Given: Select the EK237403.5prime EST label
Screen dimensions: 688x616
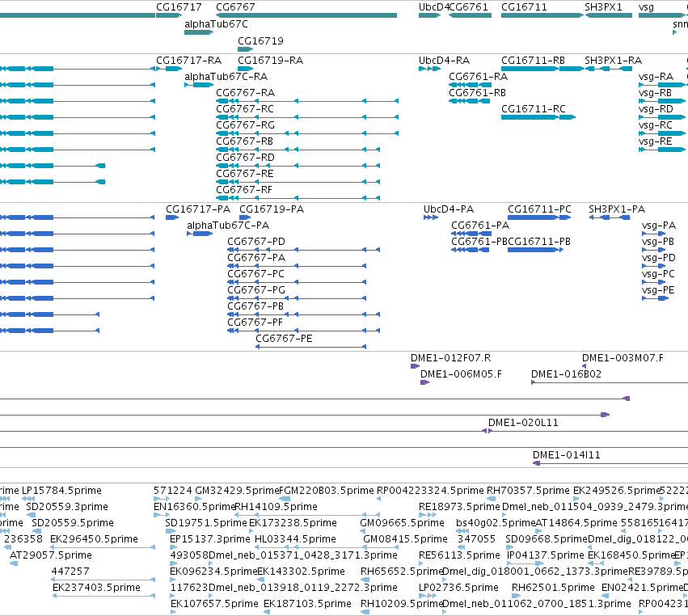Looking at the screenshot, I should pos(96,588).
